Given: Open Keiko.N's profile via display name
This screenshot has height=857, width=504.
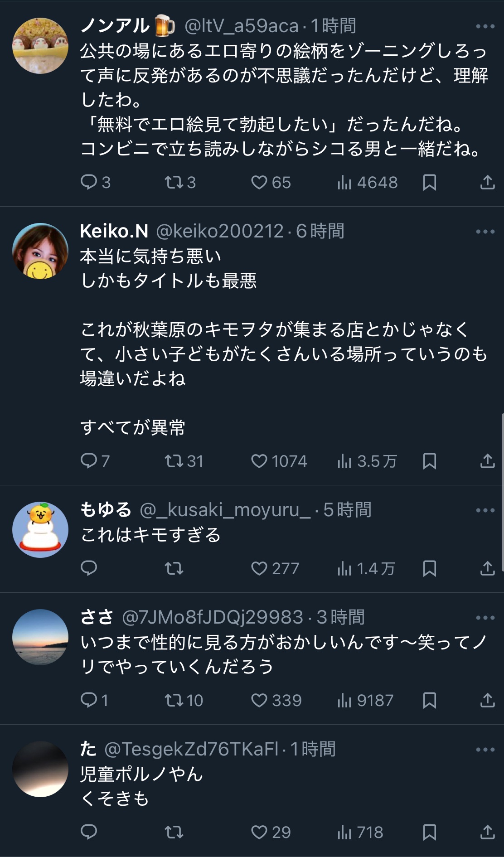Looking at the screenshot, I should [114, 231].
